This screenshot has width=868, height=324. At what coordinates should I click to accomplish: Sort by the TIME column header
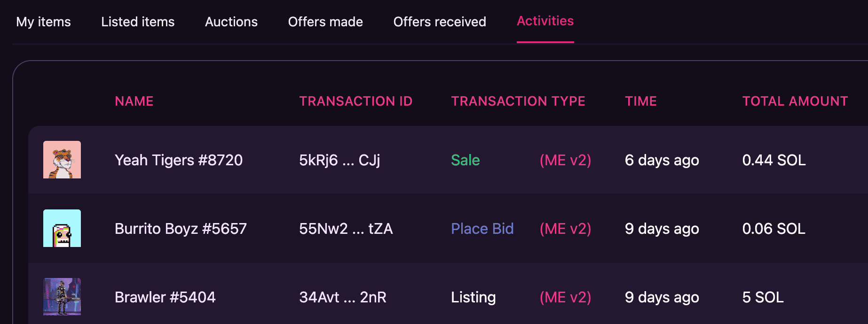tap(640, 101)
